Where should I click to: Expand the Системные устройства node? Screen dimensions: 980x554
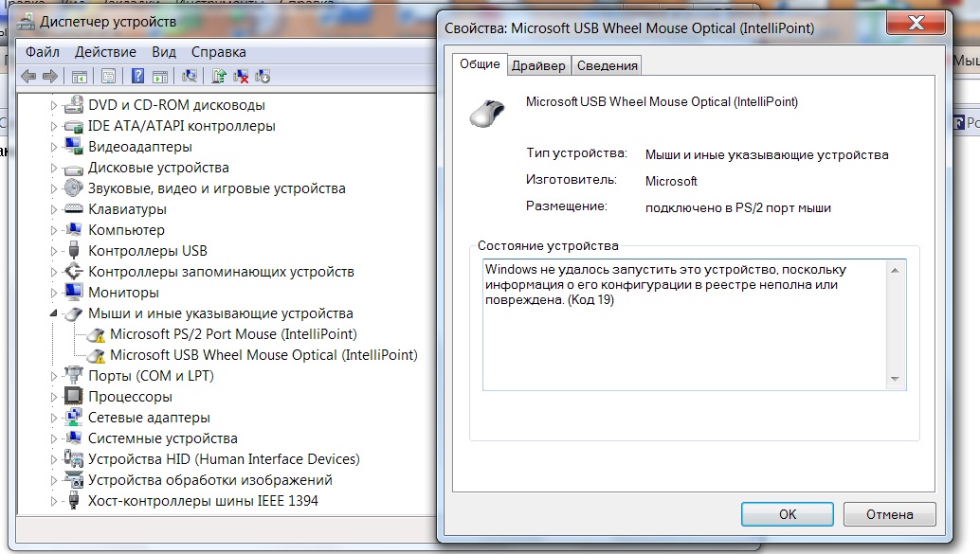tap(54, 439)
